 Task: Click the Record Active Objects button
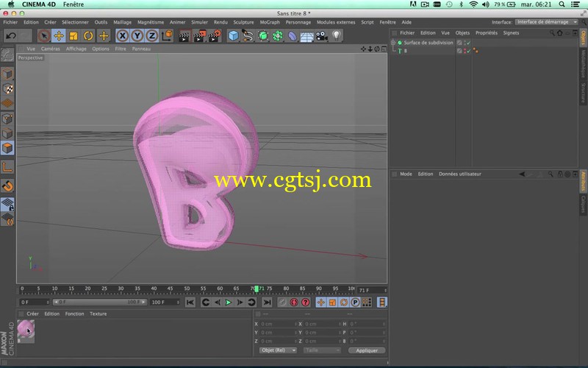(x=282, y=302)
